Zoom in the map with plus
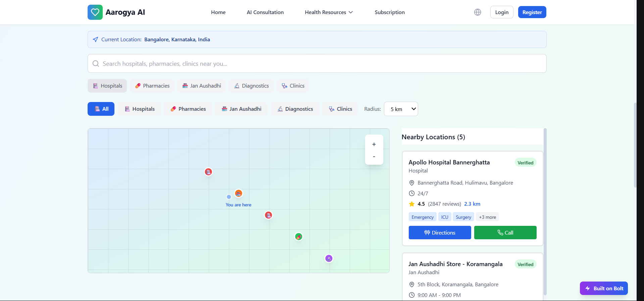This screenshot has height=301, width=644. point(374,144)
